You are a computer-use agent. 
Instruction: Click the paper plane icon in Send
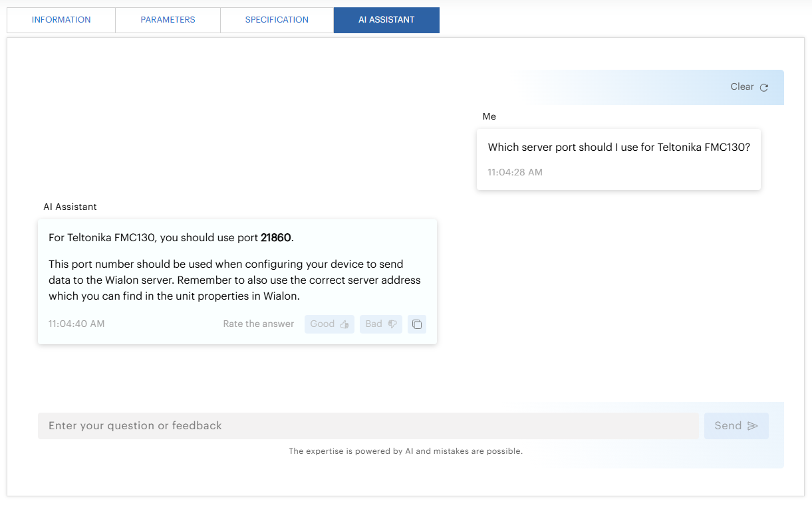pyautogui.click(x=753, y=426)
